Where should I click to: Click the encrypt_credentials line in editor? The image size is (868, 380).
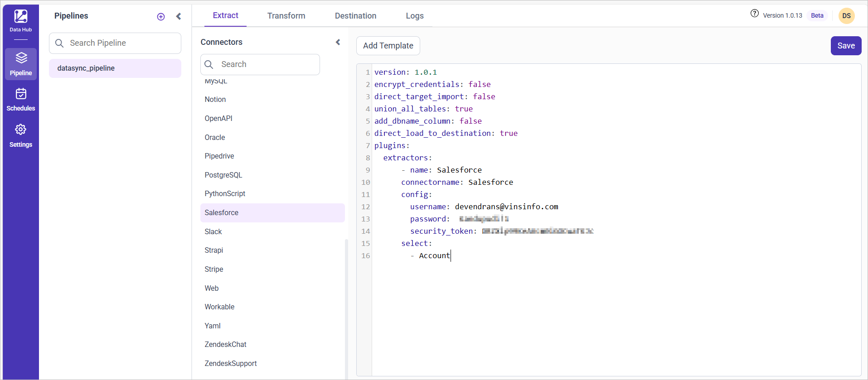pyautogui.click(x=432, y=85)
